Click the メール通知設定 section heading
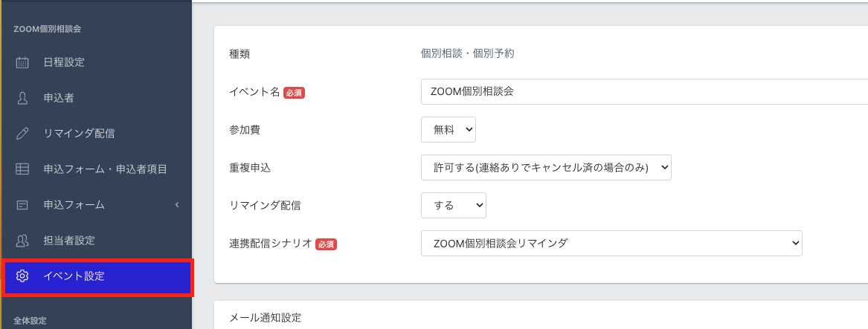The width and height of the screenshot is (868, 329). [266, 318]
